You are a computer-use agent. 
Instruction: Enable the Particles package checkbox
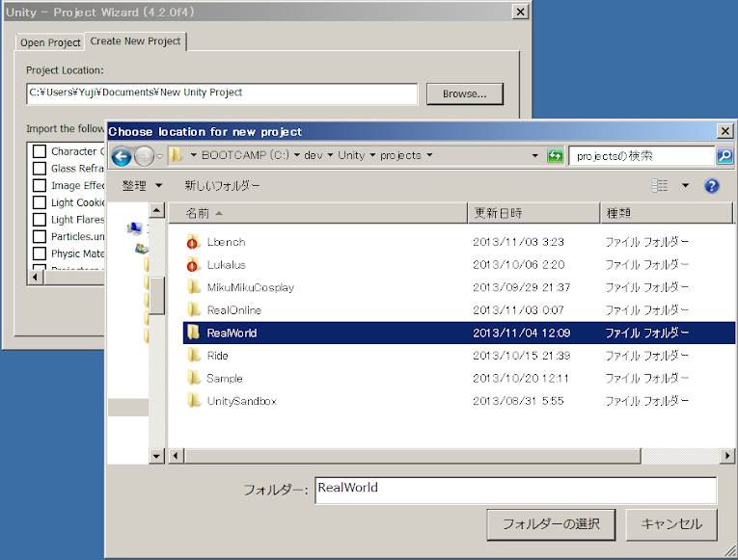click(x=40, y=236)
